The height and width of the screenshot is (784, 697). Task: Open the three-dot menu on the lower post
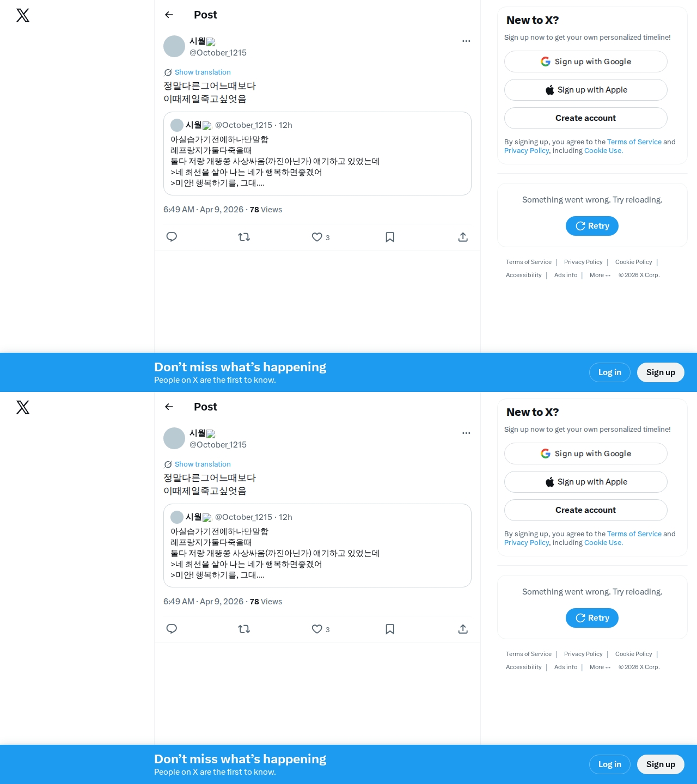[x=466, y=433]
